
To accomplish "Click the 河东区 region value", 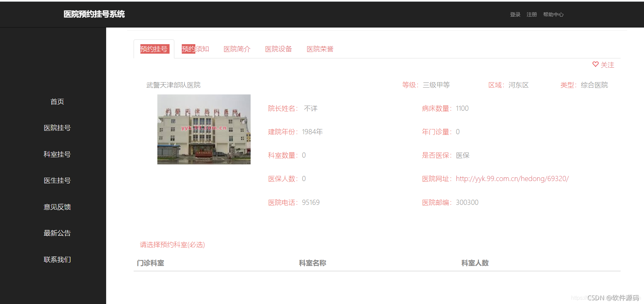I will tap(519, 85).
